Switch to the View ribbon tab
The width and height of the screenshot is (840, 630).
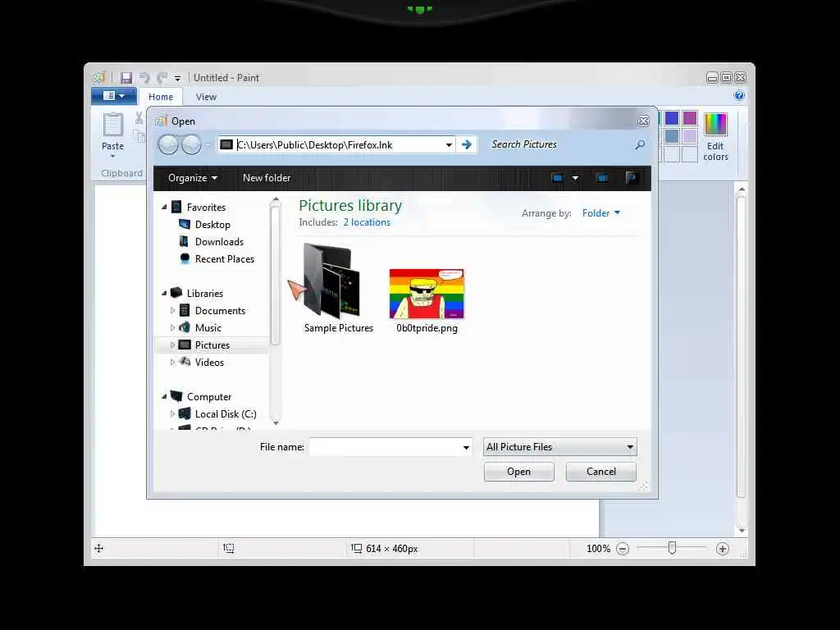(206, 97)
